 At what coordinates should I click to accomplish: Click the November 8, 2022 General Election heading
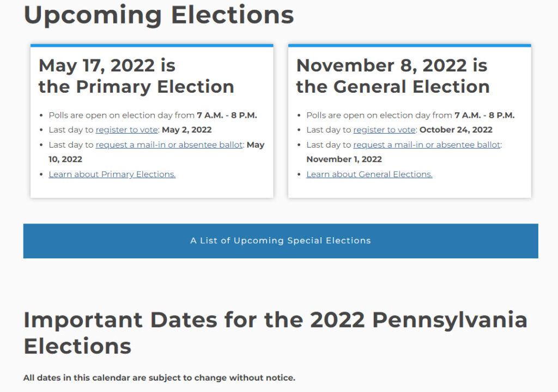click(393, 76)
